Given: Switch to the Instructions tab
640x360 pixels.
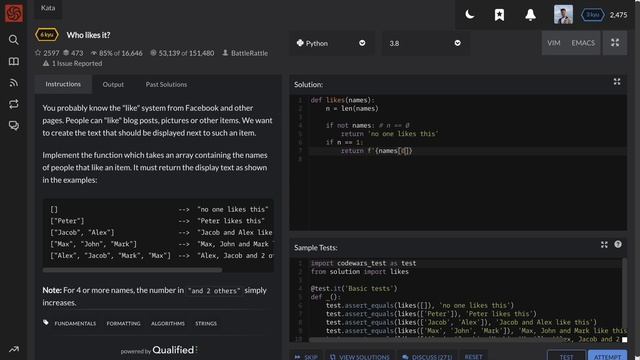Looking at the screenshot, I should click(x=63, y=84).
